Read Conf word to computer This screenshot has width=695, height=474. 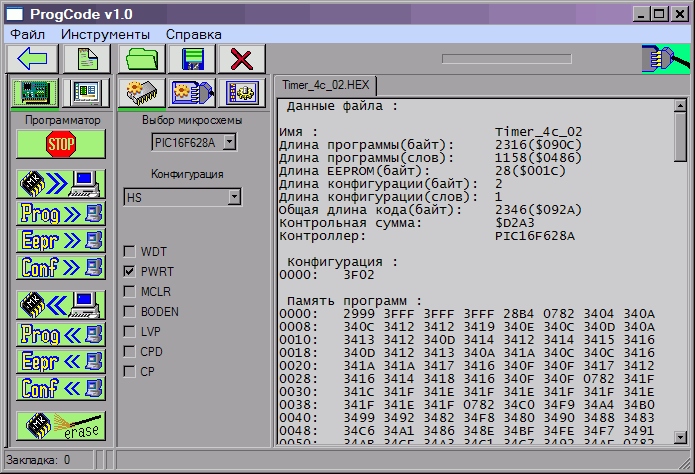point(61,267)
